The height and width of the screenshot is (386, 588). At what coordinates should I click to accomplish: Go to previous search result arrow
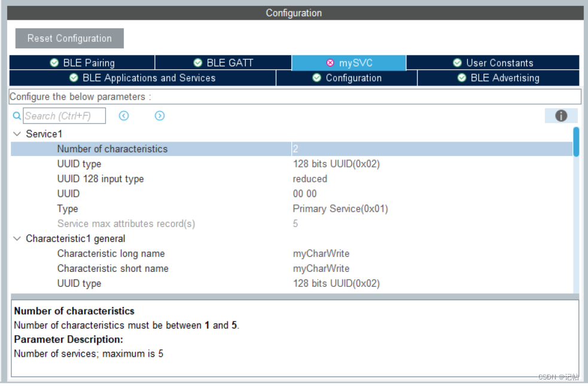124,116
